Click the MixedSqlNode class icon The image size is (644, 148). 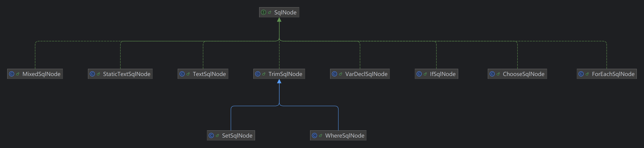12,74
